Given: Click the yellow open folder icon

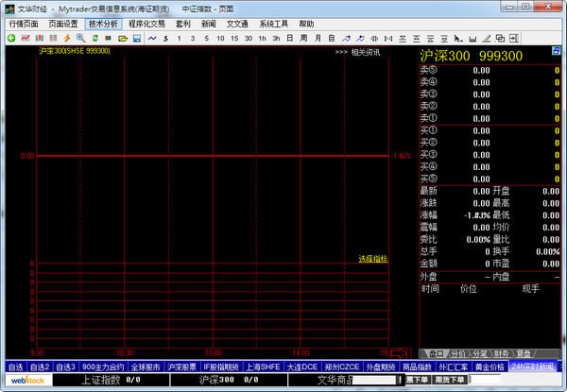Looking at the screenshot, I should [123, 38].
